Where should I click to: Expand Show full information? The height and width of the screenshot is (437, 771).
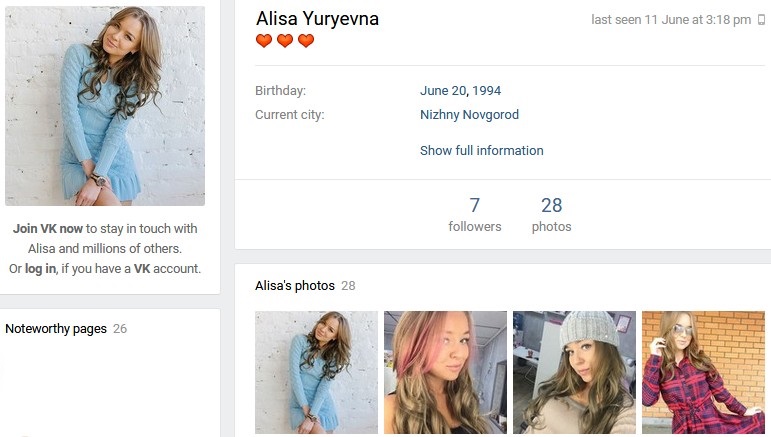click(481, 151)
